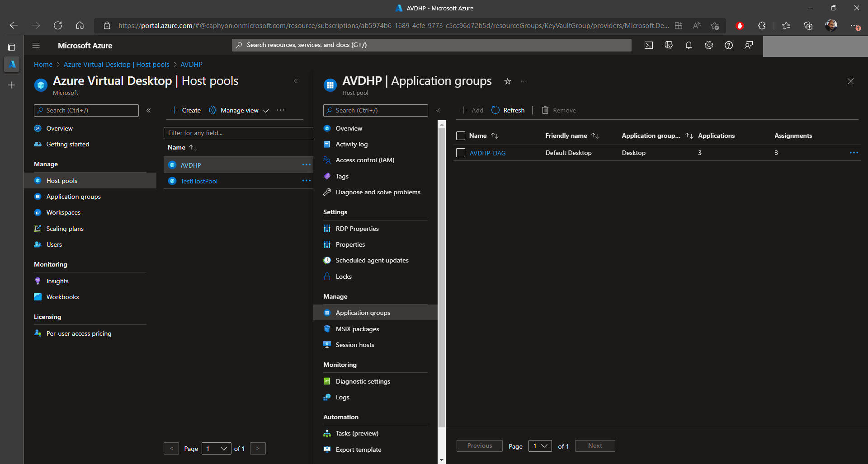Go to browser home page

[80, 25]
